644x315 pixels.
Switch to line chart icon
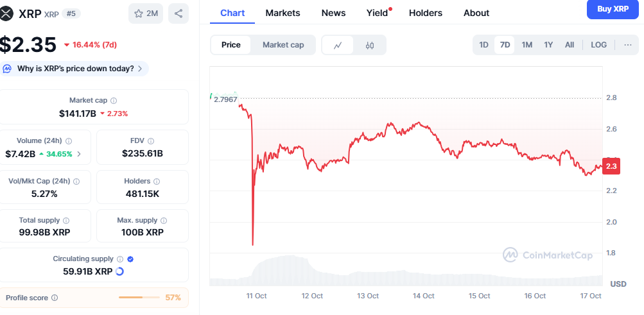pyautogui.click(x=338, y=45)
